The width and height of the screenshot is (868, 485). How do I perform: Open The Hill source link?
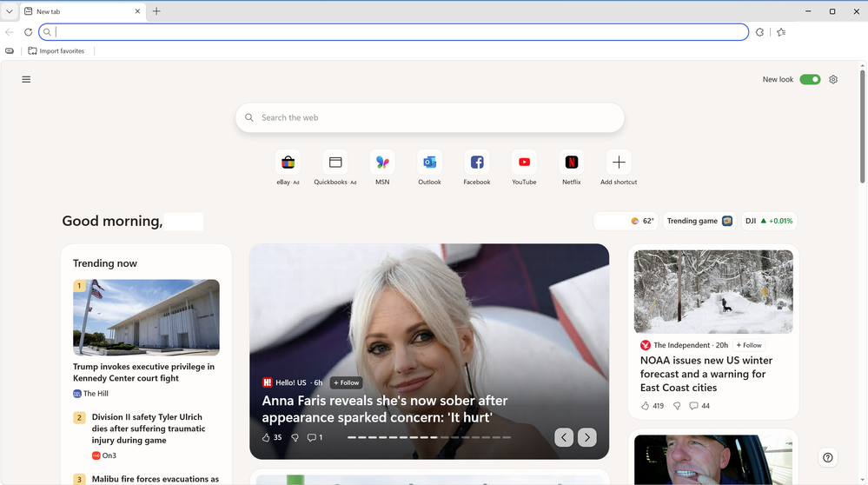click(90, 394)
